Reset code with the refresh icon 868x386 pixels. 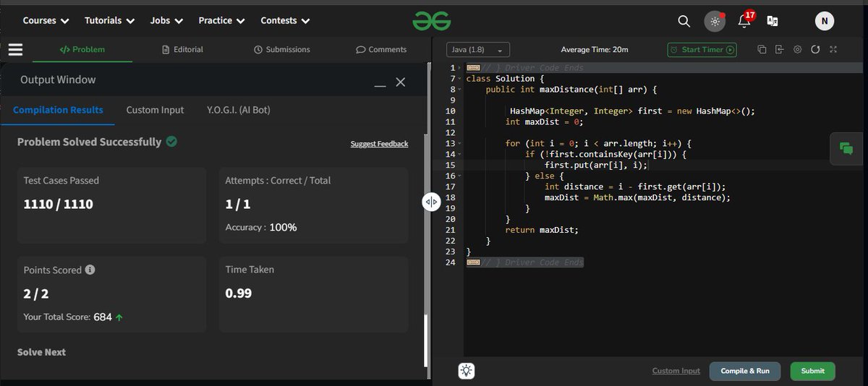[x=815, y=50]
